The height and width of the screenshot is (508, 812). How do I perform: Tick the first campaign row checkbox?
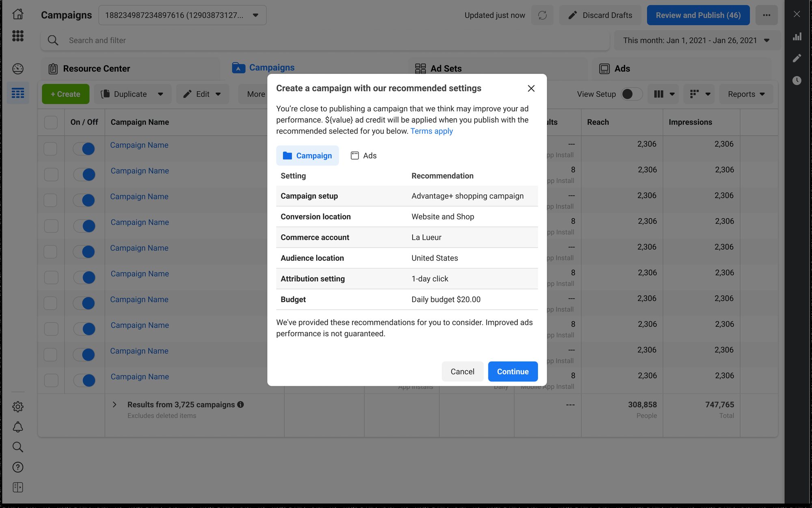(x=50, y=149)
